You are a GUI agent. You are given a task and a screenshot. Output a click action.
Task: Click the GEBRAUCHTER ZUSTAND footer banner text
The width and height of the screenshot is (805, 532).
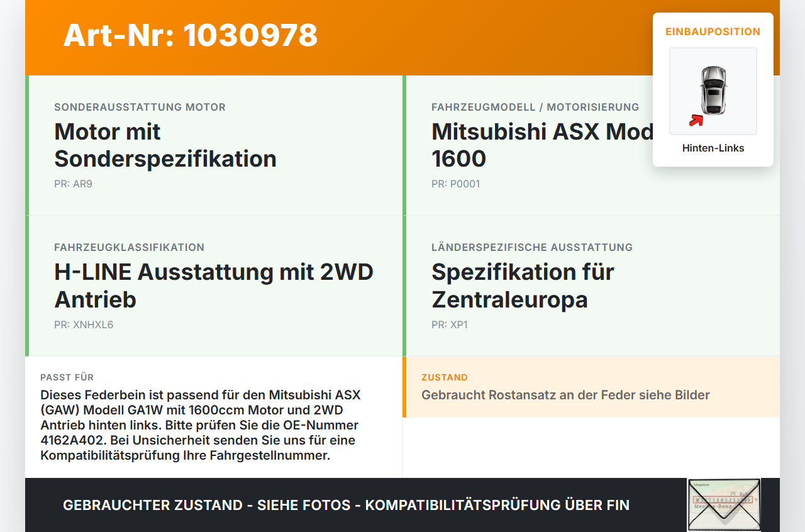pos(346,505)
